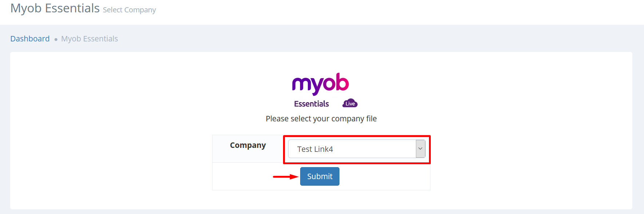This screenshot has height=214, width=644.
Task: Click the bold Company field label
Action: 248,145
